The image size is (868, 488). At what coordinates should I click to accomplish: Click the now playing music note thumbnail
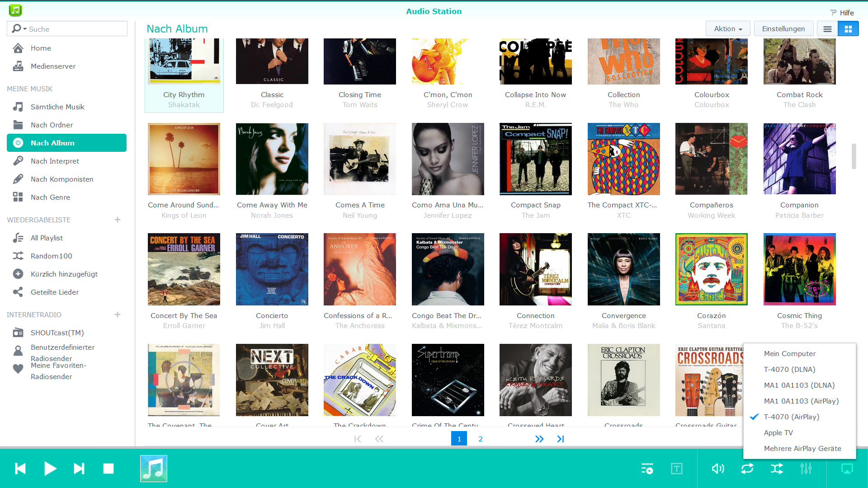[x=154, y=469]
